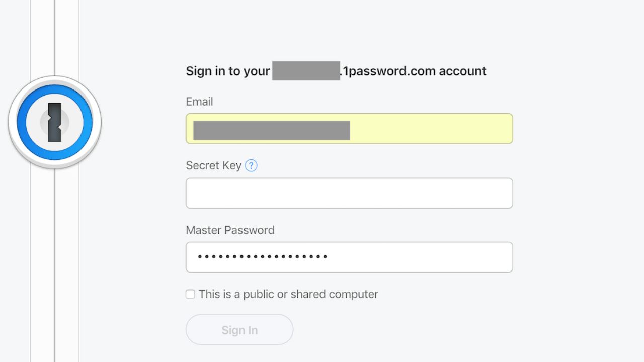The width and height of the screenshot is (644, 362).
Task: Click the "Master Password" label
Action: (230, 230)
